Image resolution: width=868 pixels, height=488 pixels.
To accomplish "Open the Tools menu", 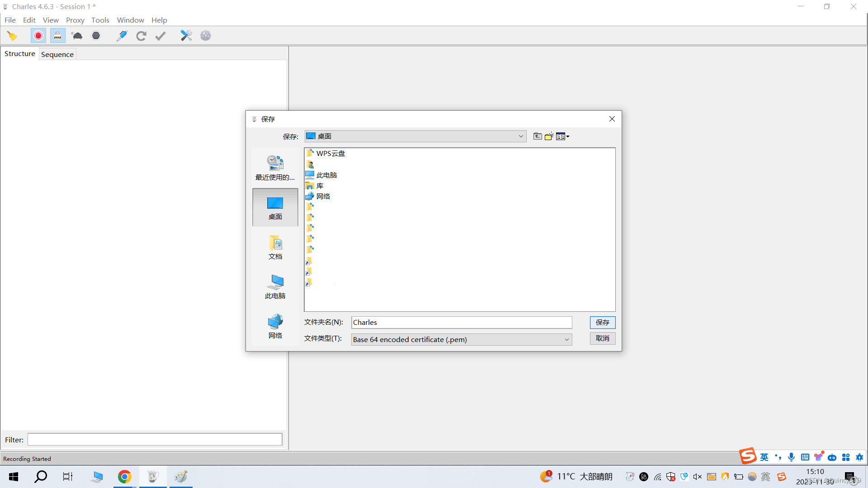I will point(100,20).
